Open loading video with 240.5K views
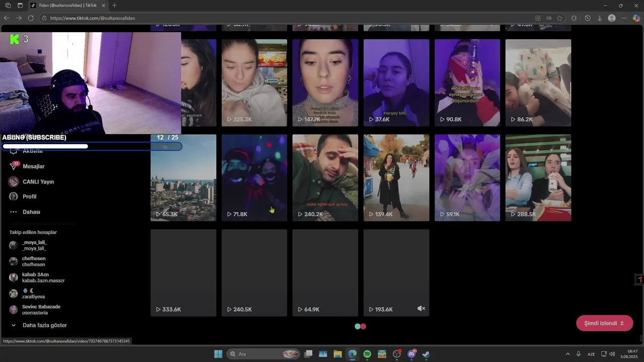Screen dimensions: 644x362 [x=255, y=273]
